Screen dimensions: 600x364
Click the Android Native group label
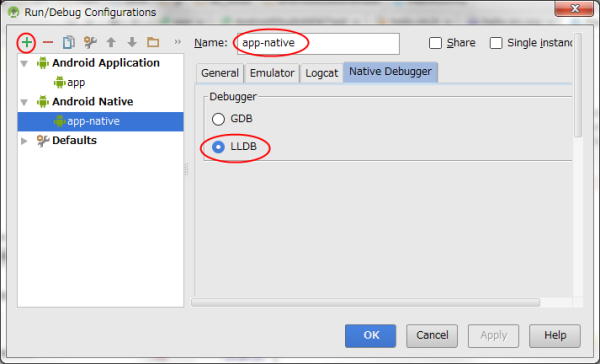[93, 101]
